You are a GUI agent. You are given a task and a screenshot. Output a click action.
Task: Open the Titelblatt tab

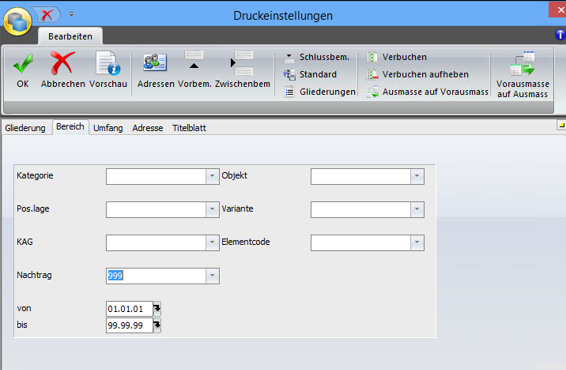(189, 128)
